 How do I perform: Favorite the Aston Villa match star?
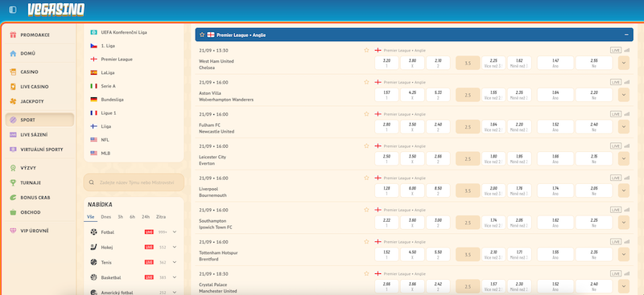coord(366,83)
